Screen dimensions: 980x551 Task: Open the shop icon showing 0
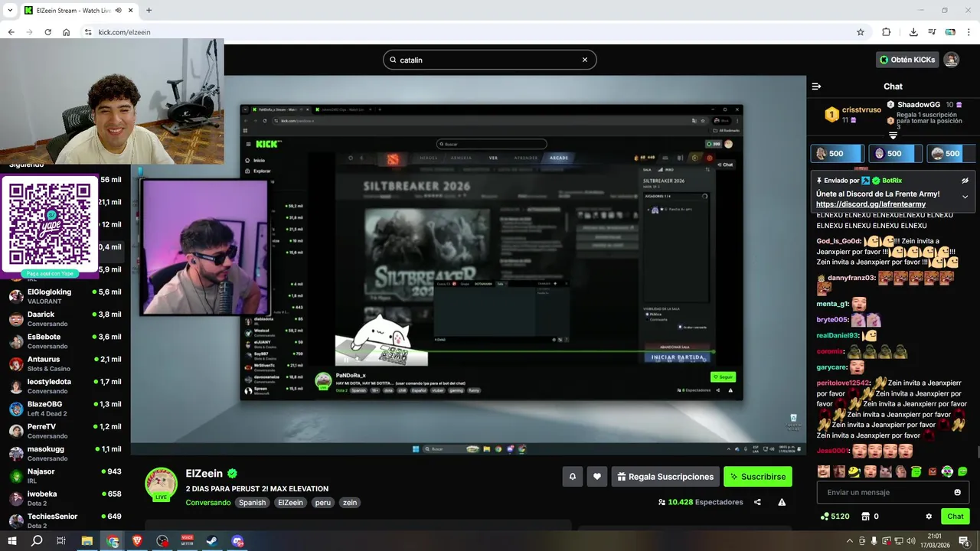pyautogui.click(x=870, y=517)
